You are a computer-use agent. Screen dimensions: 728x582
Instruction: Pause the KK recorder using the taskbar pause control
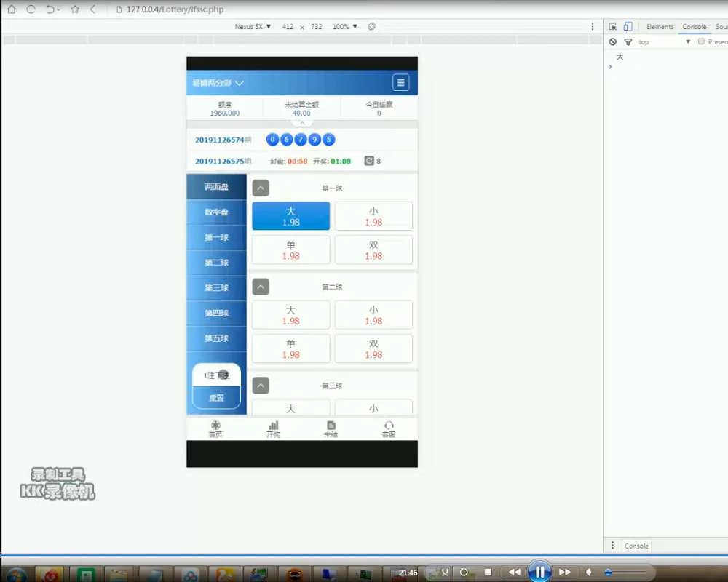(539, 572)
